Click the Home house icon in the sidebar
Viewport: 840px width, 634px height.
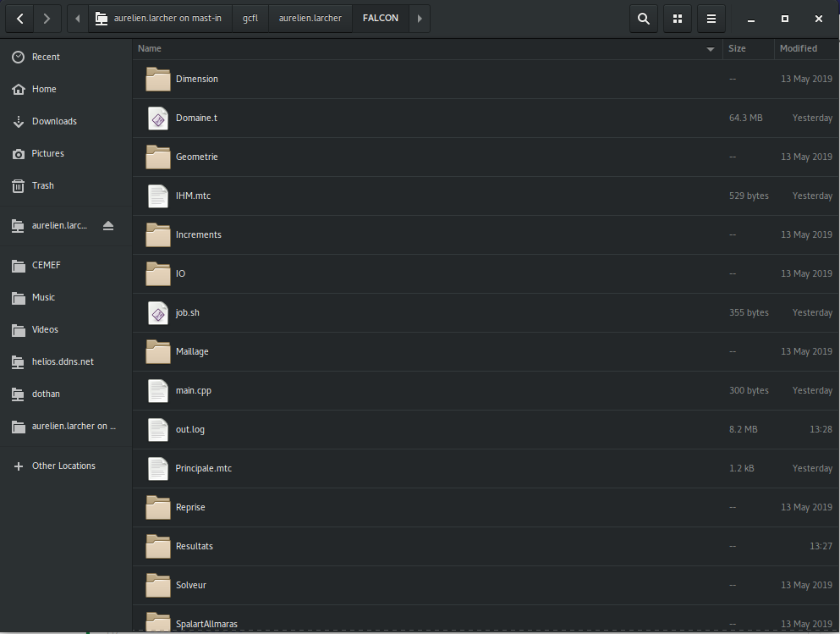19,90
